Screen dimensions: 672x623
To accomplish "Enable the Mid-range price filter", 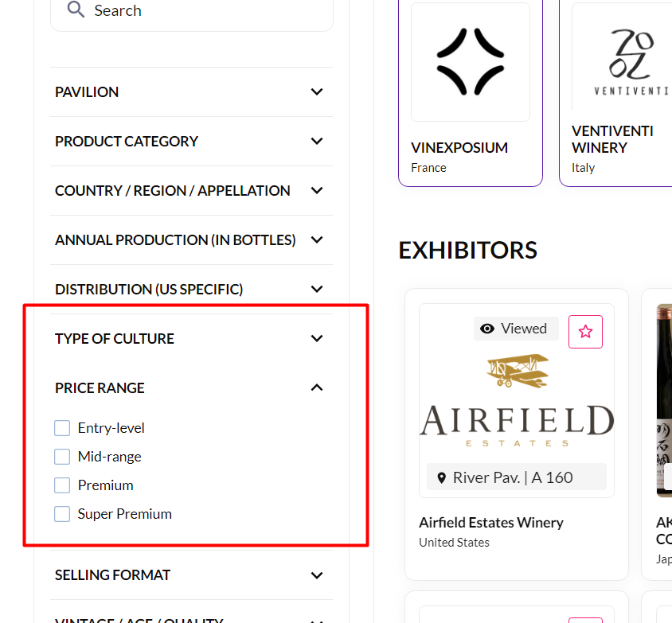I will (62, 457).
